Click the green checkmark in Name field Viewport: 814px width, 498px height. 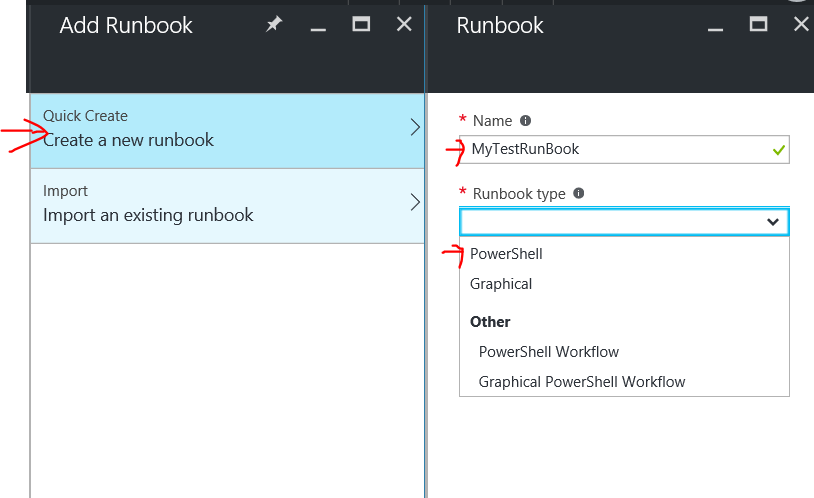click(x=778, y=150)
